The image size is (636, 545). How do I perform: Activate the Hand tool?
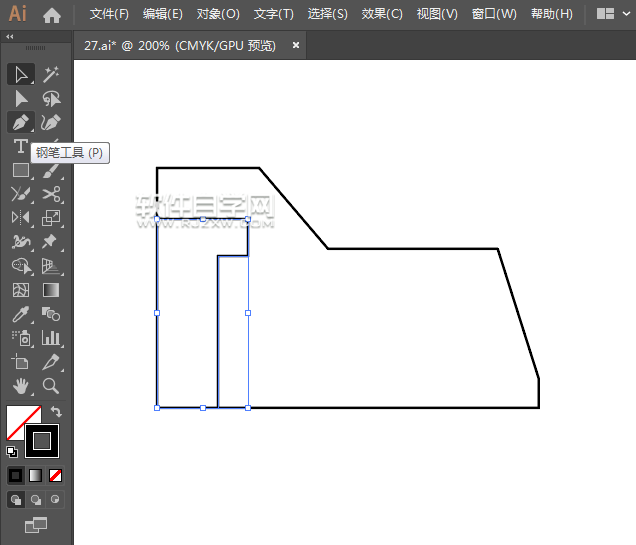[20, 386]
